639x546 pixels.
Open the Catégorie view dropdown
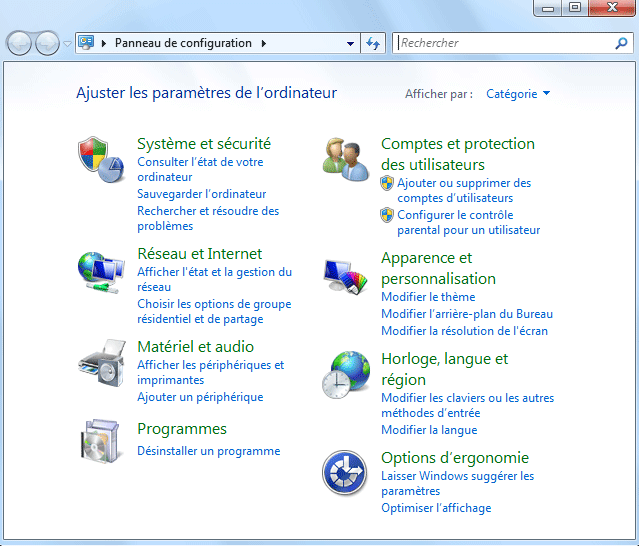[x=518, y=94]
